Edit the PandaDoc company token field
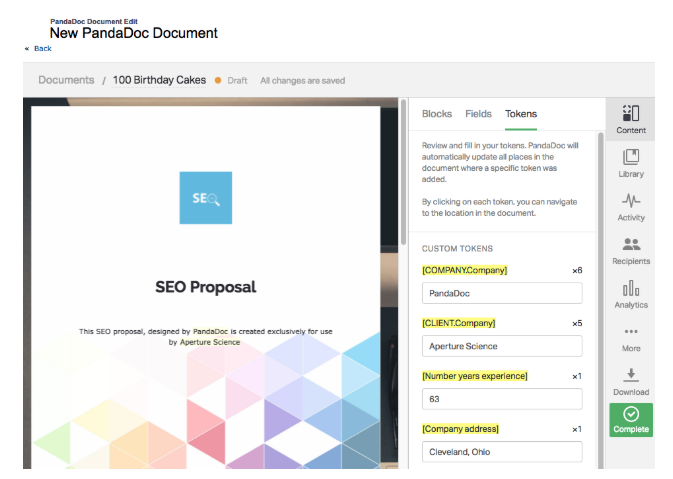This screenshot has height=479, width=673. point(502,294)
